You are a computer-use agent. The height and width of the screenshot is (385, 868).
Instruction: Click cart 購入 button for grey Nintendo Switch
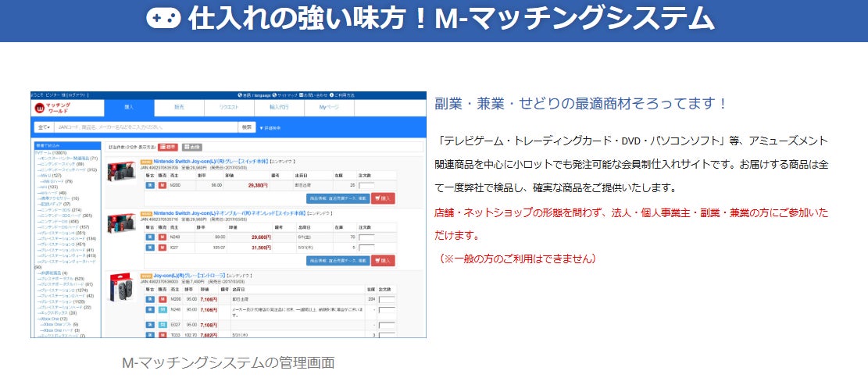click(383, 198)
